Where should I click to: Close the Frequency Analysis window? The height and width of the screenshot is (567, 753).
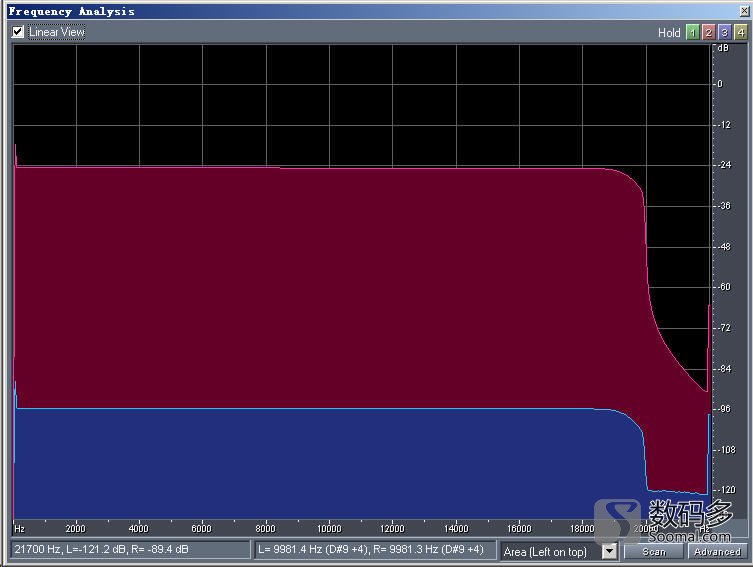pos(743,11)
